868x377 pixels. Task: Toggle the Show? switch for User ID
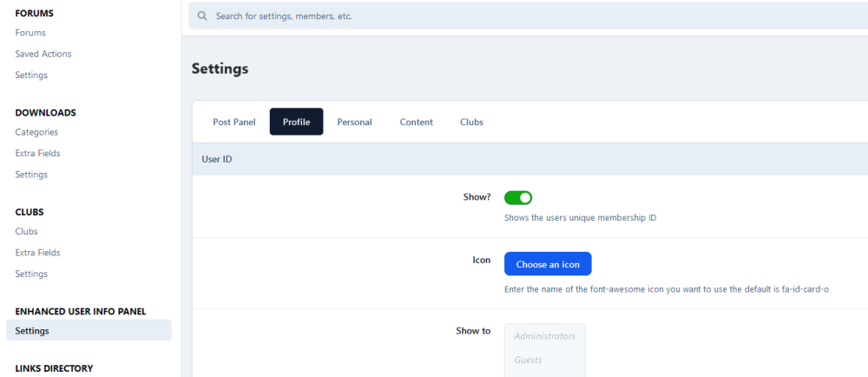coord(518,198)
